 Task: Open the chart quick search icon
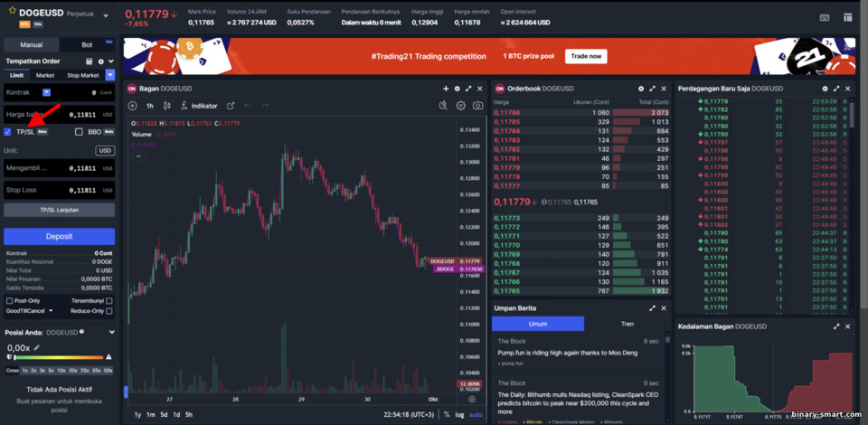click(442, 106)
